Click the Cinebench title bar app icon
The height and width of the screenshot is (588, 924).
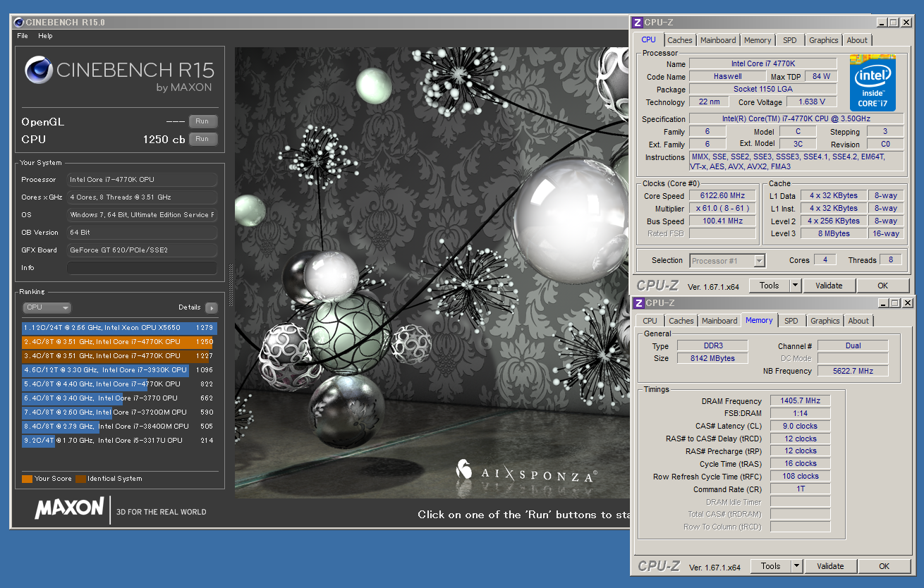[x=19, y=23]
